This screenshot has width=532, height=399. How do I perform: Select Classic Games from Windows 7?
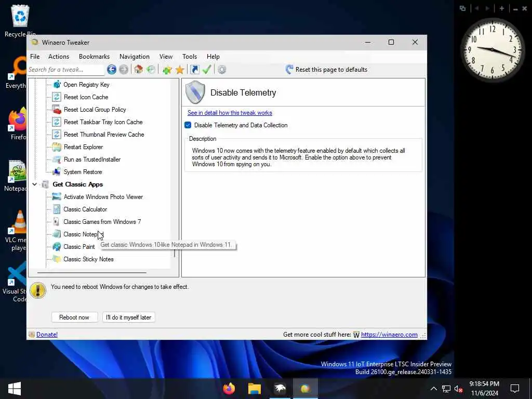102,222
